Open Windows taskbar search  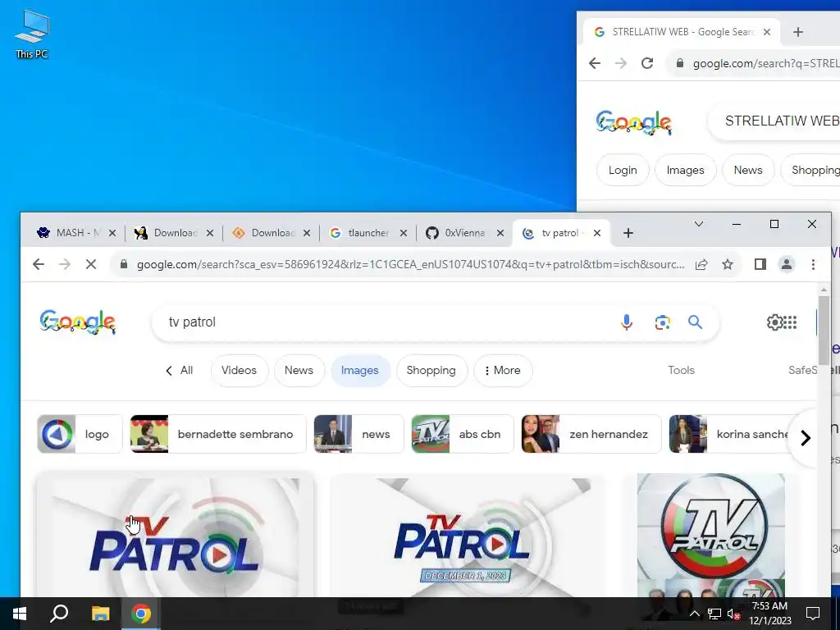tap(59, 614)
